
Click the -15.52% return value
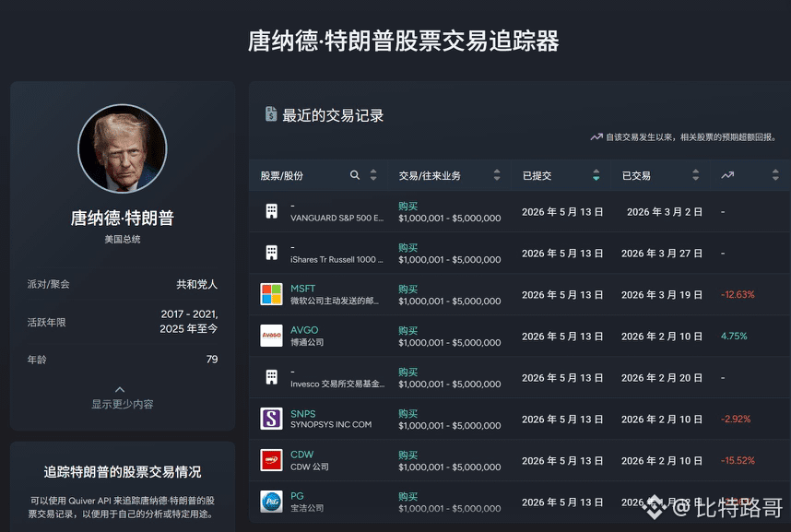tap(738, 460)
